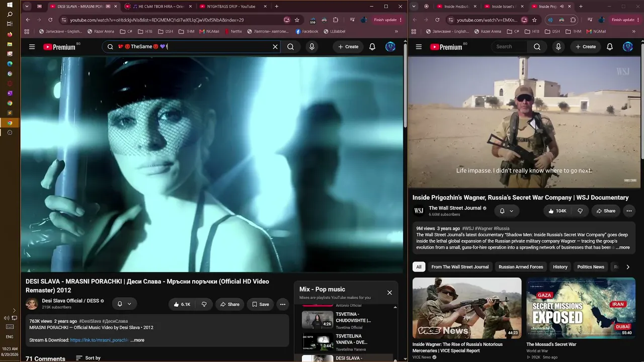Go to YouTube Premium home in left window
This screenshot has width=644, height=362.
click(x=59, y=47)
